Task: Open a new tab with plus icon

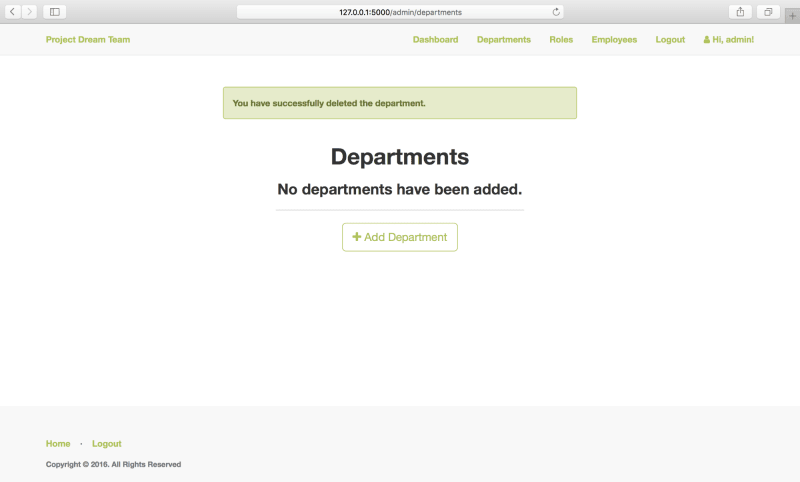Action: [792, 16]
